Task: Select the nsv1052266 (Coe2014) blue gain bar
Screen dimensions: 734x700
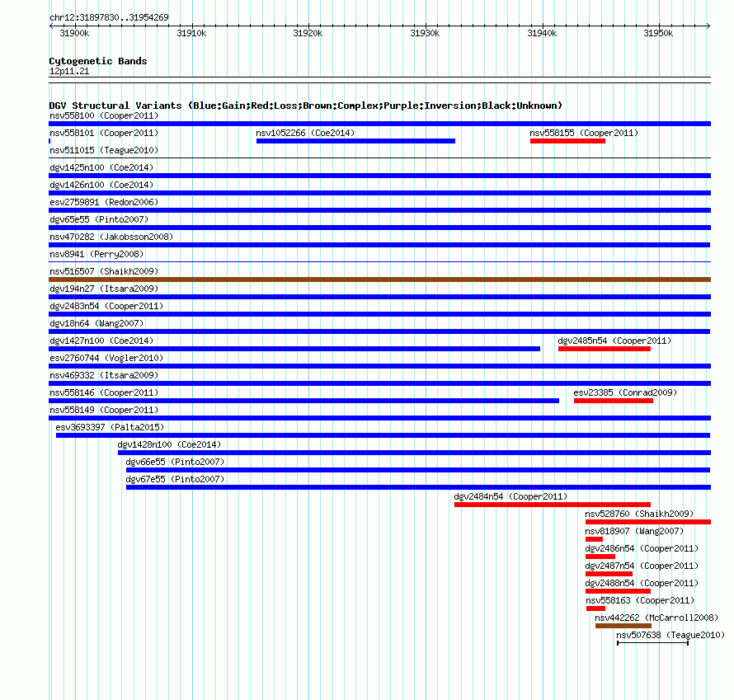Action: click(355, 141)
